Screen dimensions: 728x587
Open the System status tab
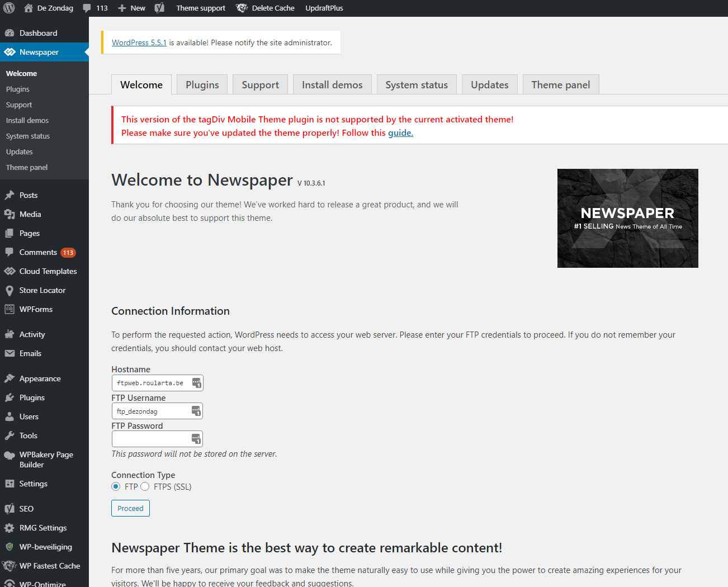[417, 85]
